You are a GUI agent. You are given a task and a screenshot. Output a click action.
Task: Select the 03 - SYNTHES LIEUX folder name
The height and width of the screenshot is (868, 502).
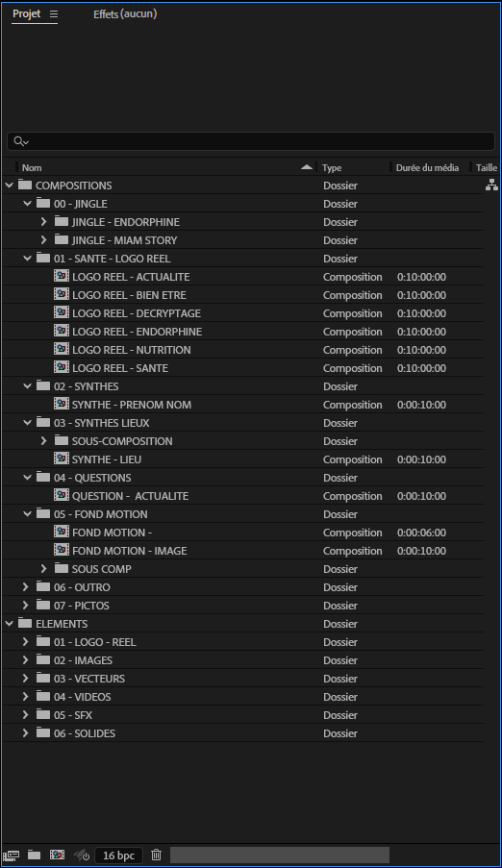(x=101, y=423)
